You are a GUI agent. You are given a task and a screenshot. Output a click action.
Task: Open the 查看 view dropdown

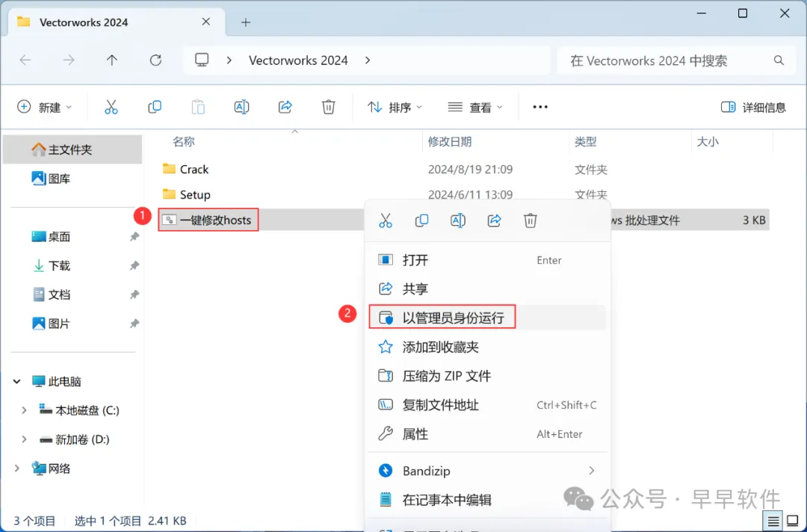click(475, 107)
